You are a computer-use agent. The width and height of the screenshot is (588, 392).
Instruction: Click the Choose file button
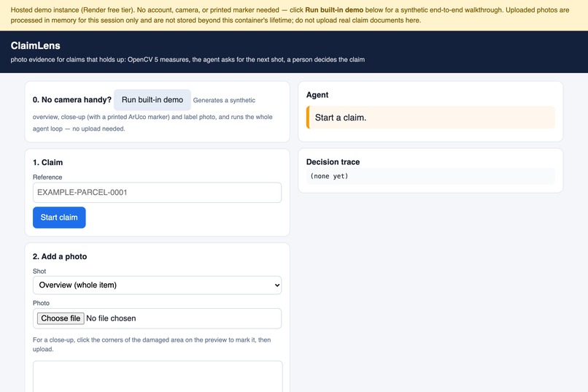pyautogui.click(x=61, y=318)
